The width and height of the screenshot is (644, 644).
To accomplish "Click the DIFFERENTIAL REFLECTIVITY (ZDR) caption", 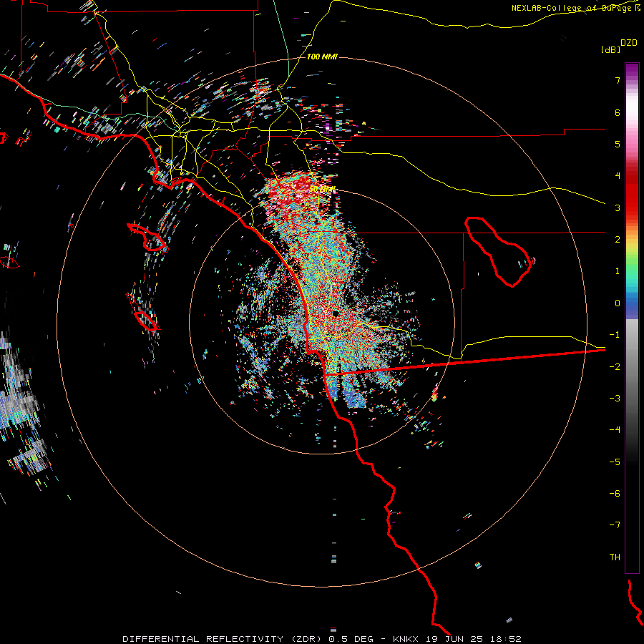I will 224,639.
